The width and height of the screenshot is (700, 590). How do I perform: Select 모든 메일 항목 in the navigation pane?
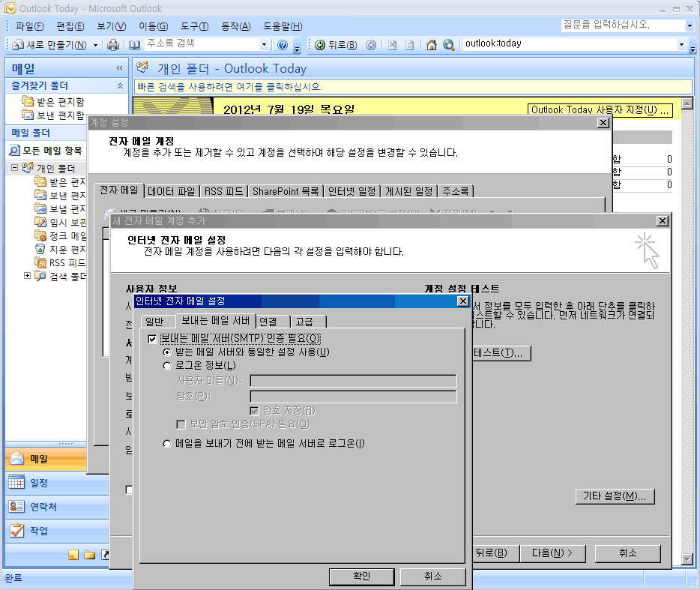tap(46, 151)
